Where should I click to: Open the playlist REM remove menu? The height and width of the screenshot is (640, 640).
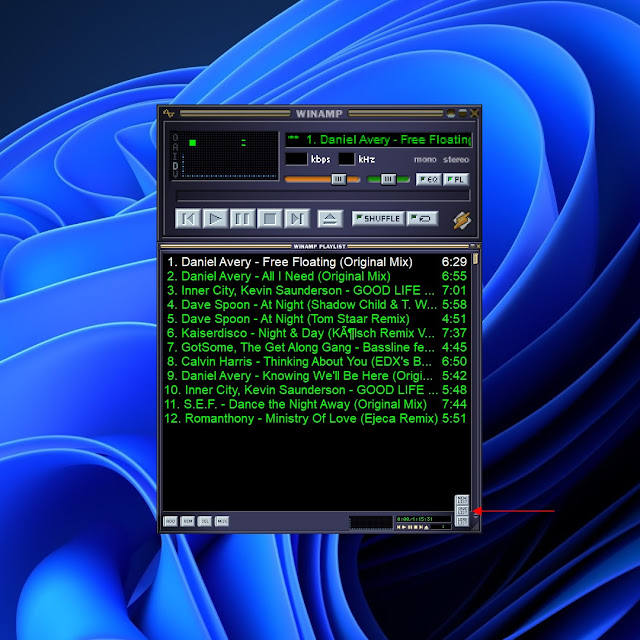pos(187,521)
